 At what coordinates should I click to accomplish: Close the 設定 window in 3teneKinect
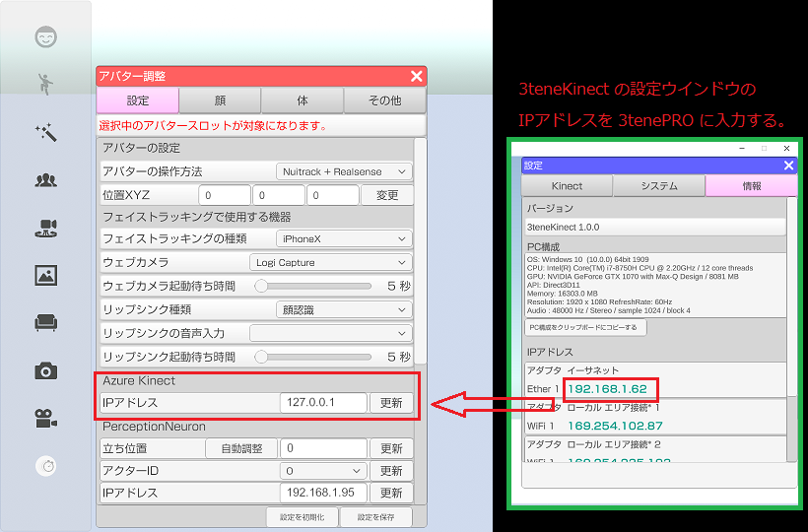[x=788, y=166]
